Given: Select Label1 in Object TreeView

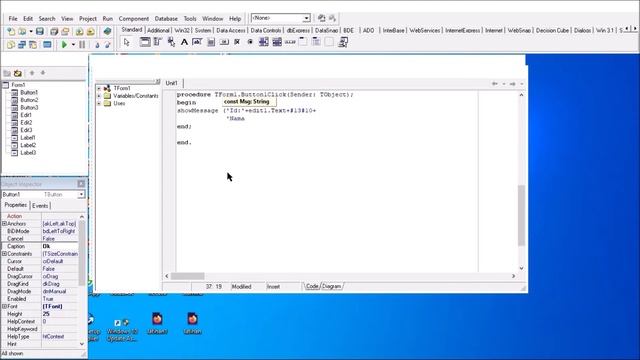Looking at the screenshot, I should tap(28, 138).
